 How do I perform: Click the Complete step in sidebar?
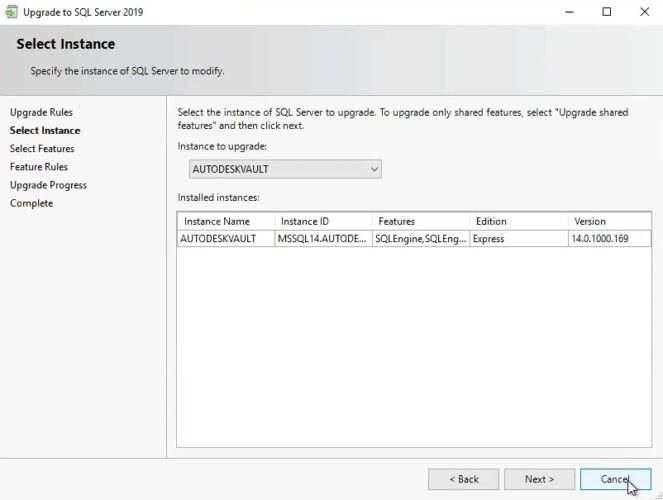pyautogui.click(x=31, y=203)
